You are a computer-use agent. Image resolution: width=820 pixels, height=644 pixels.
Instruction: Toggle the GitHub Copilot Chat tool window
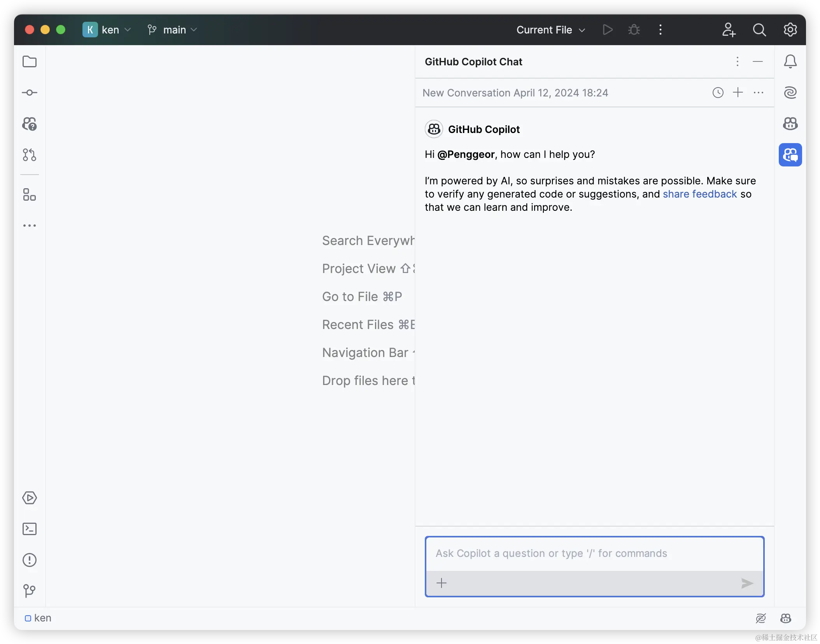coord(790,155)
